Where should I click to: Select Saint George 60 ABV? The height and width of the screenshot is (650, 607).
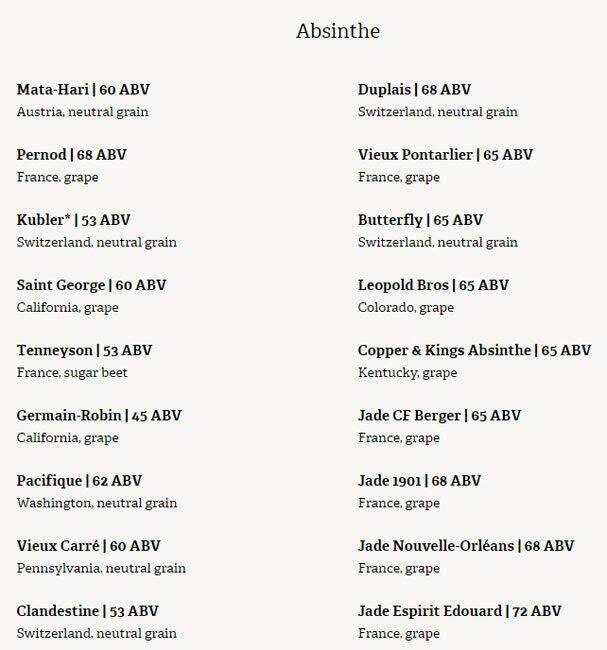pos(91,285)
